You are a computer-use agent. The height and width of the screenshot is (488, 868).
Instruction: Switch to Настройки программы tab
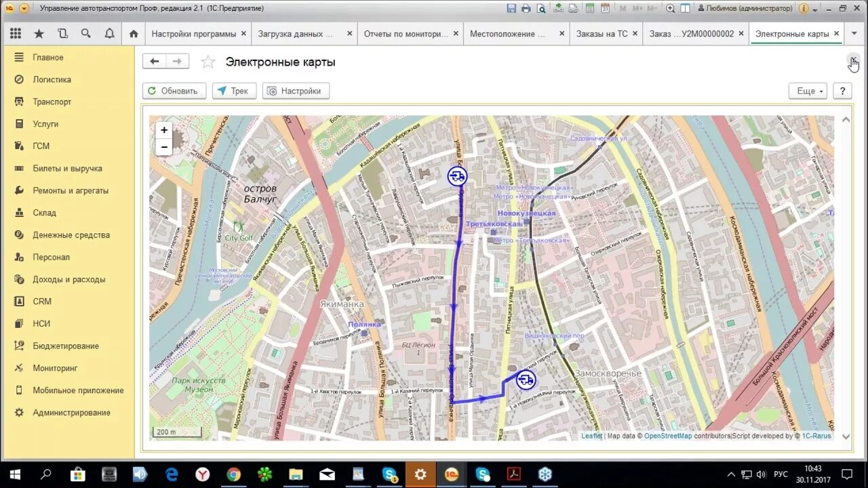(194, 34)
